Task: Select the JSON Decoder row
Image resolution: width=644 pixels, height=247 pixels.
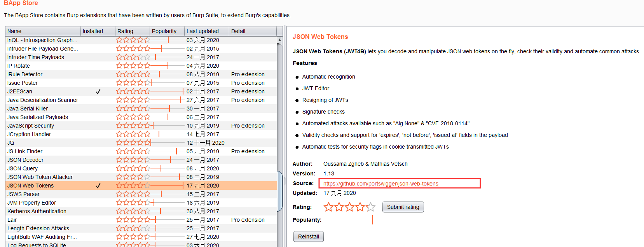Action: pos(141,160)
